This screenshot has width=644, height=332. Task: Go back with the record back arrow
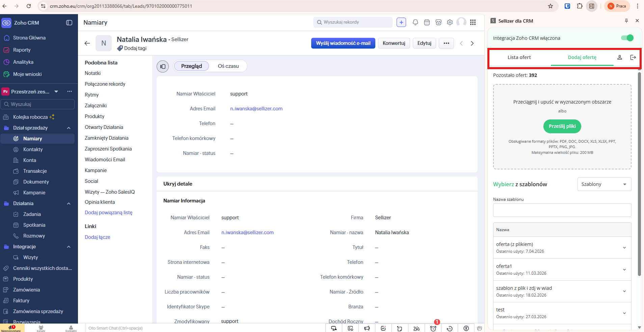87,43
